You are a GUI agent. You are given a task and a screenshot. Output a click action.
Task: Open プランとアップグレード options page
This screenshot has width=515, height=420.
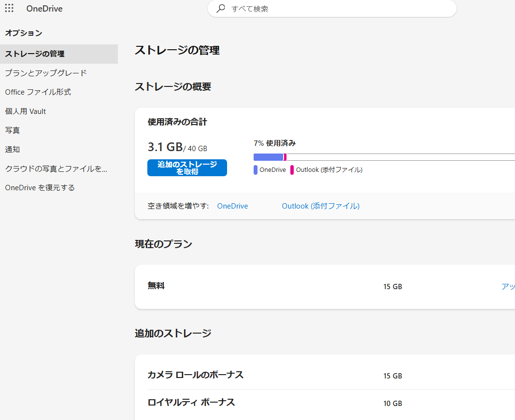click(x=46, y=73)
